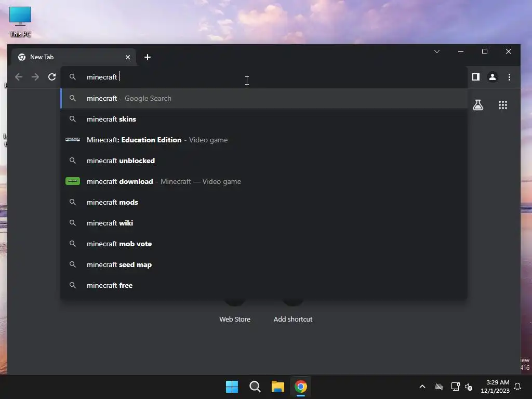Select the minecraft seed map suggestion
The image size is (532, 399).
(264, 264)
